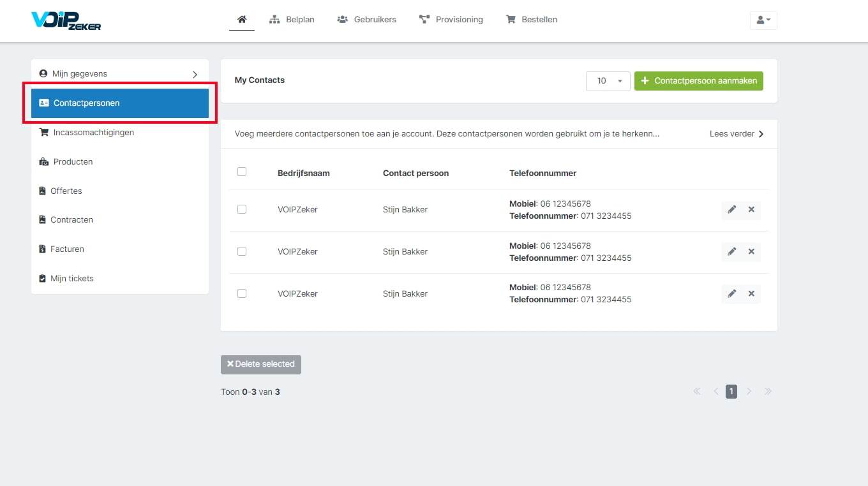Check the third VOIPZeker row checkbox
This screenshot has width=868, height=486.
[x=242, y=293]
